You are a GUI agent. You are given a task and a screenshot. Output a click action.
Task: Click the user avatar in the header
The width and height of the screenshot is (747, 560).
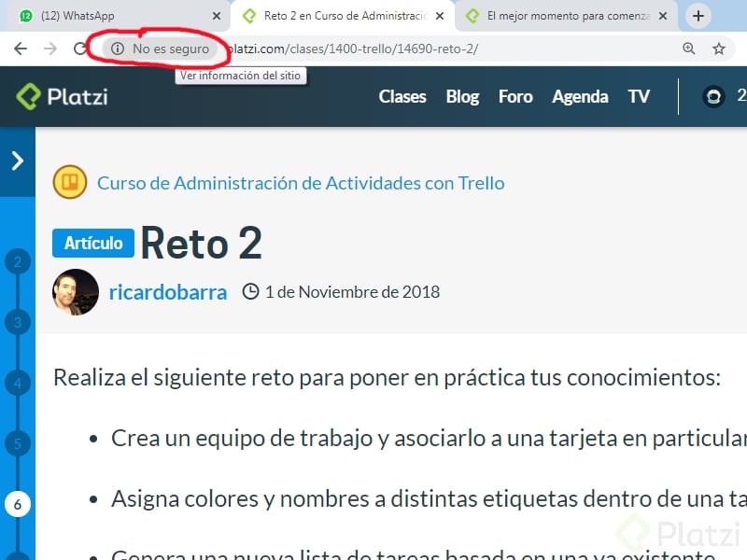713,97
